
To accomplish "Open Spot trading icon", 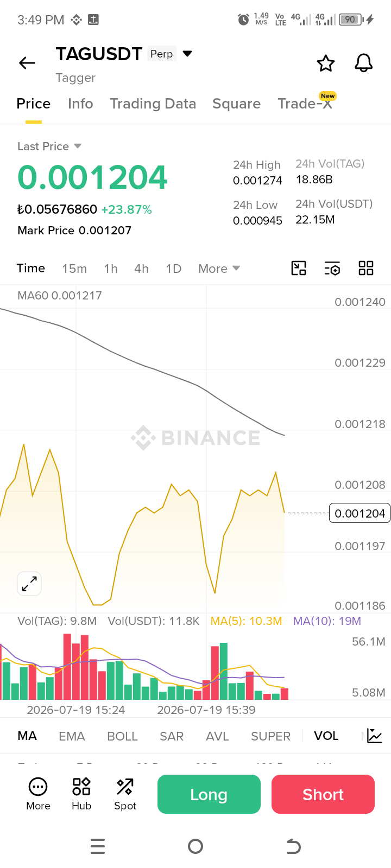I will [125, 794].
